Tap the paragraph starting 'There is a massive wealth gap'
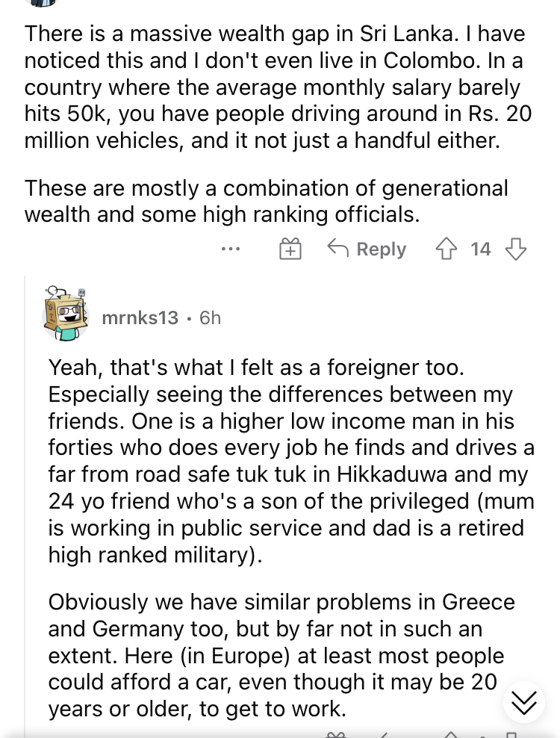 coord(278,87)
